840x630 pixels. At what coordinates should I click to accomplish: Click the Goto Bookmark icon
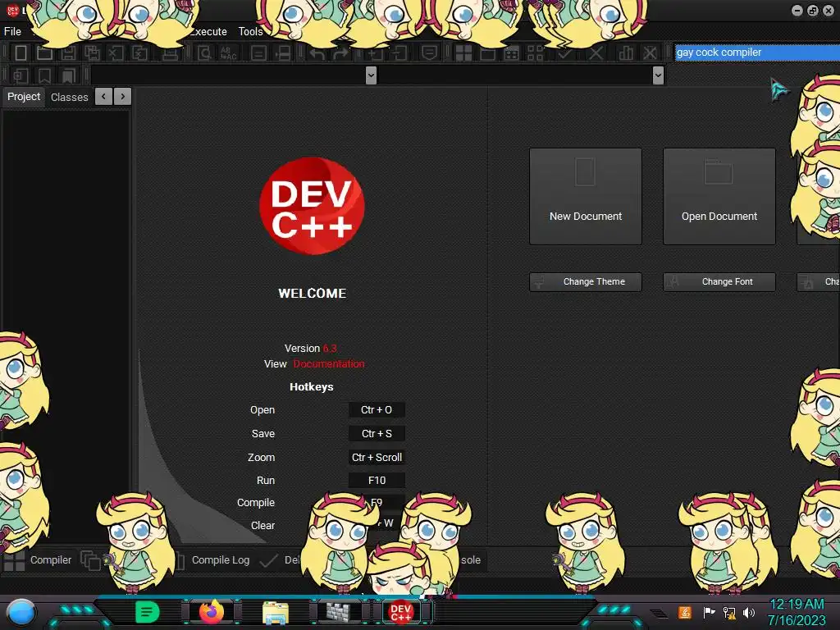click(68, 75)
